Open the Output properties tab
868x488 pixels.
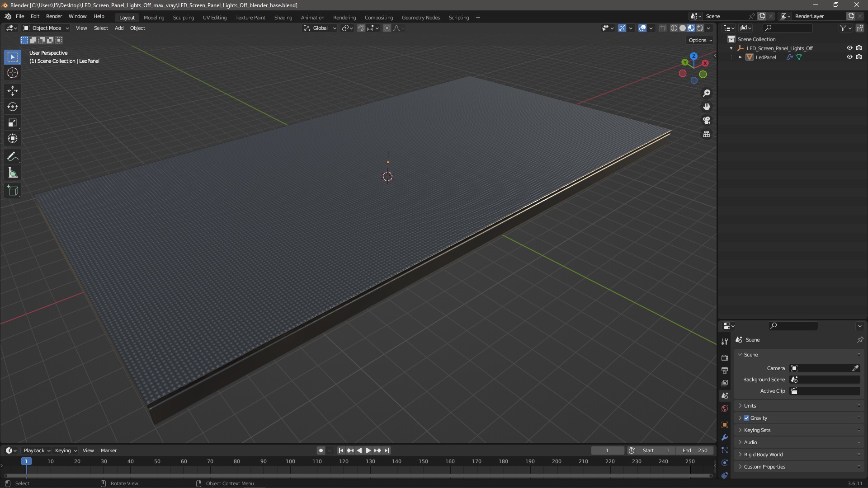point(725,370)
